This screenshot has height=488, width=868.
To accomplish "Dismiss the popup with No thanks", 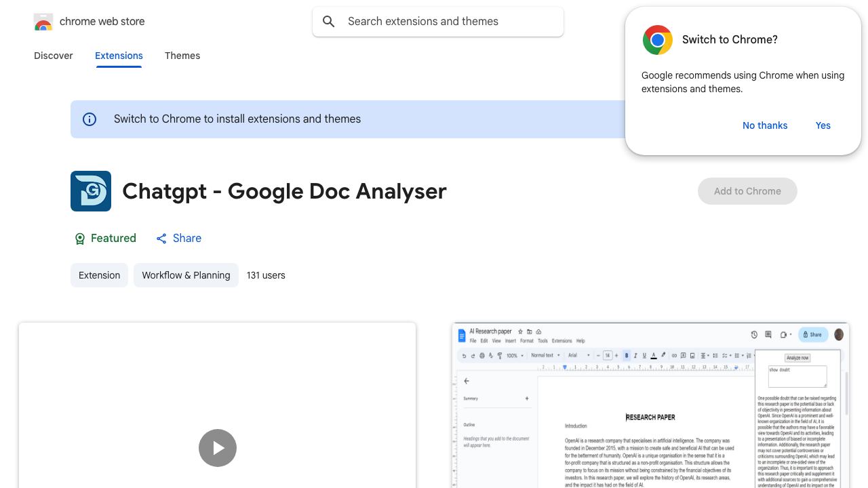I will tap(765, 125).
